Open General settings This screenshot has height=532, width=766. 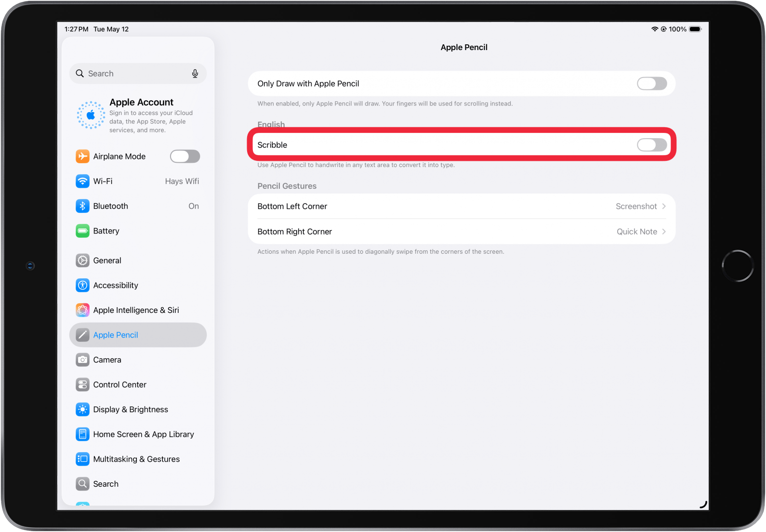pos(138,260)
